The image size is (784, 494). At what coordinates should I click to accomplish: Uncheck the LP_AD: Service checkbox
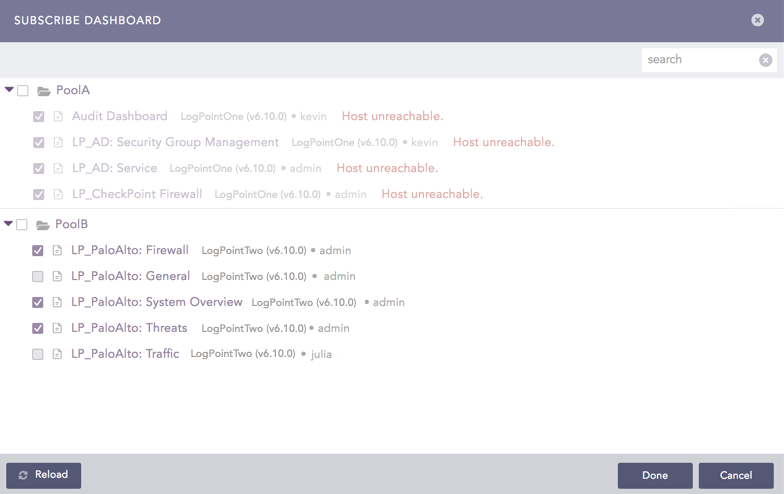tap(38, 168)
